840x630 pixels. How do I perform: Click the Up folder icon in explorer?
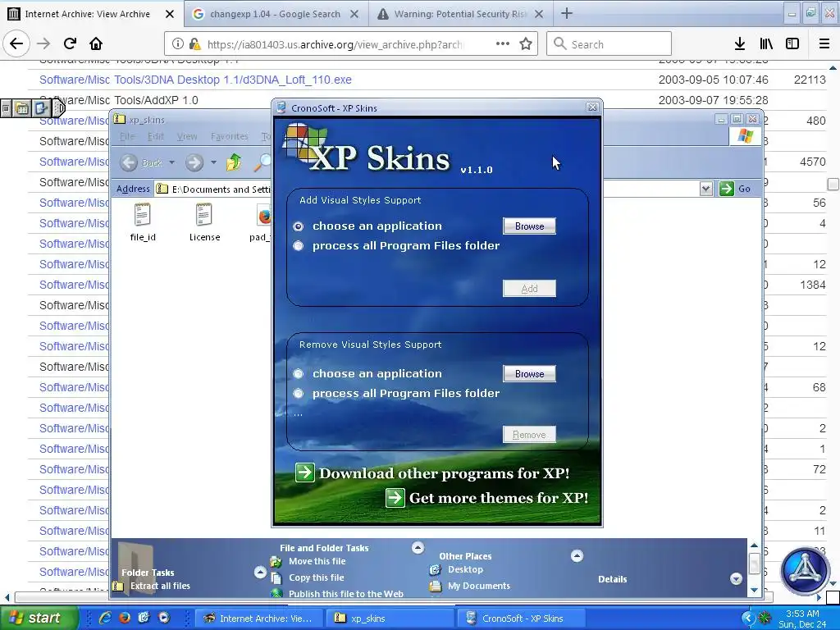point(234,162)
